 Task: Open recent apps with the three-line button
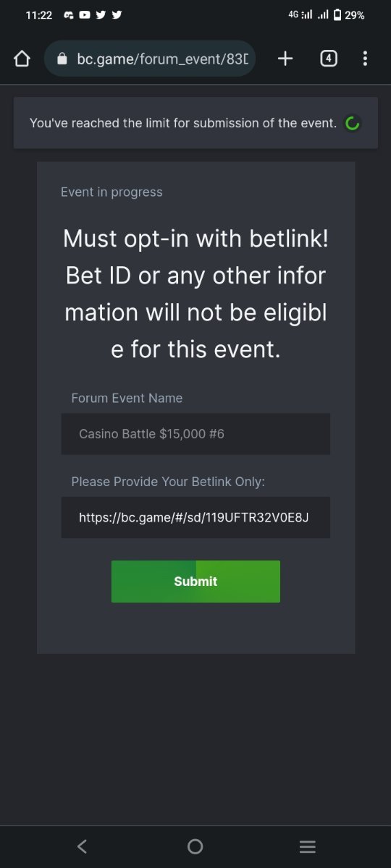point(308,846)
